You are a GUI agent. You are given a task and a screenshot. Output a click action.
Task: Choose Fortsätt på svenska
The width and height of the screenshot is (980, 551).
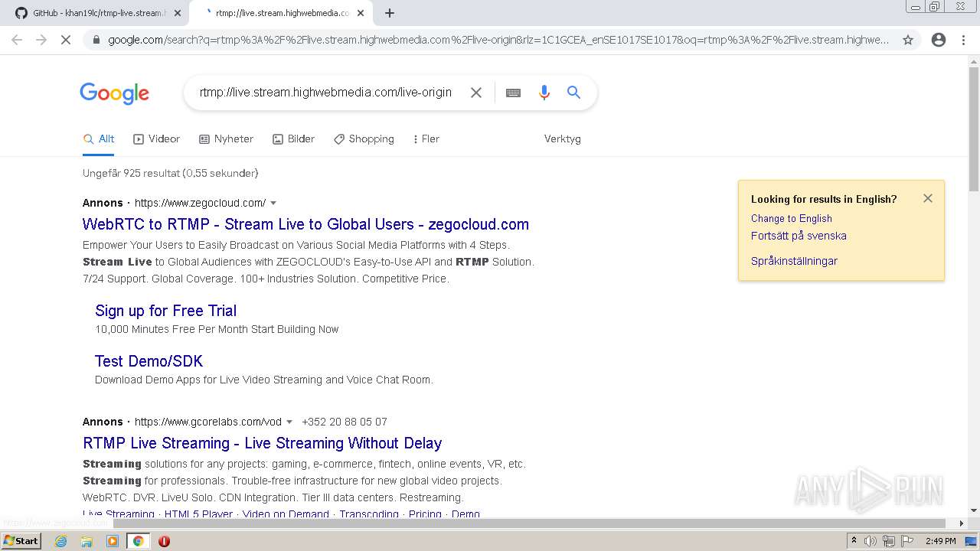799,236
